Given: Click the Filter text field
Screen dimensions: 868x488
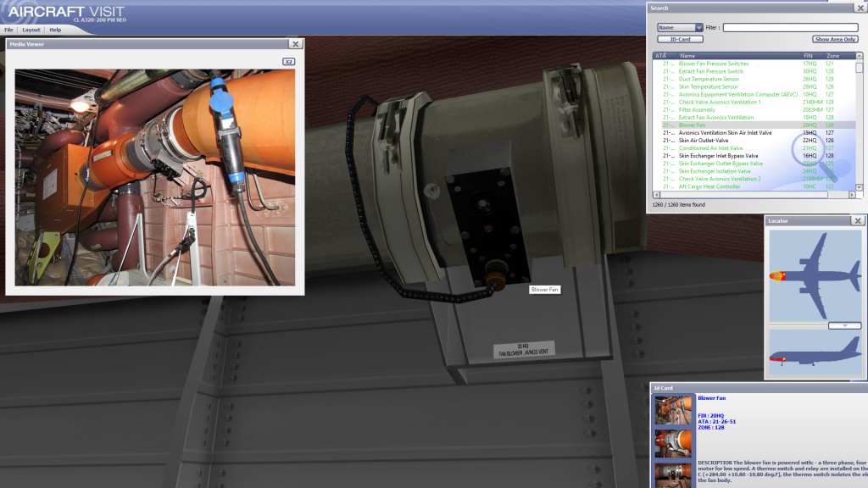Looking at the screenshot, I should [x=791, y=27].
